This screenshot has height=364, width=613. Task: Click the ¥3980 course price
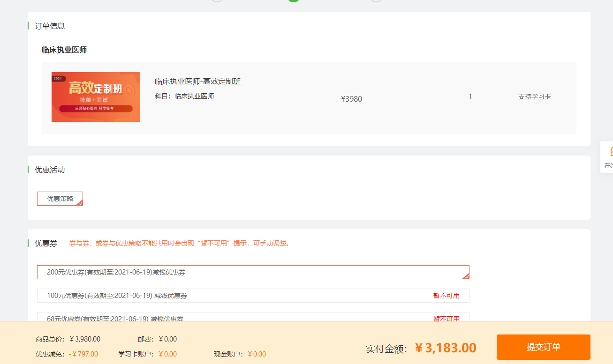click(x=351, y=99)
